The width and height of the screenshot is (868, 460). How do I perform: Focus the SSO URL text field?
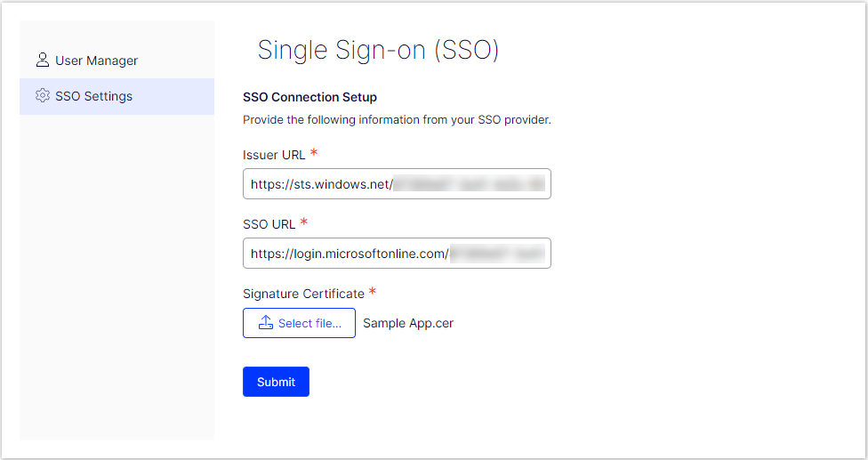tap(396, 254)
